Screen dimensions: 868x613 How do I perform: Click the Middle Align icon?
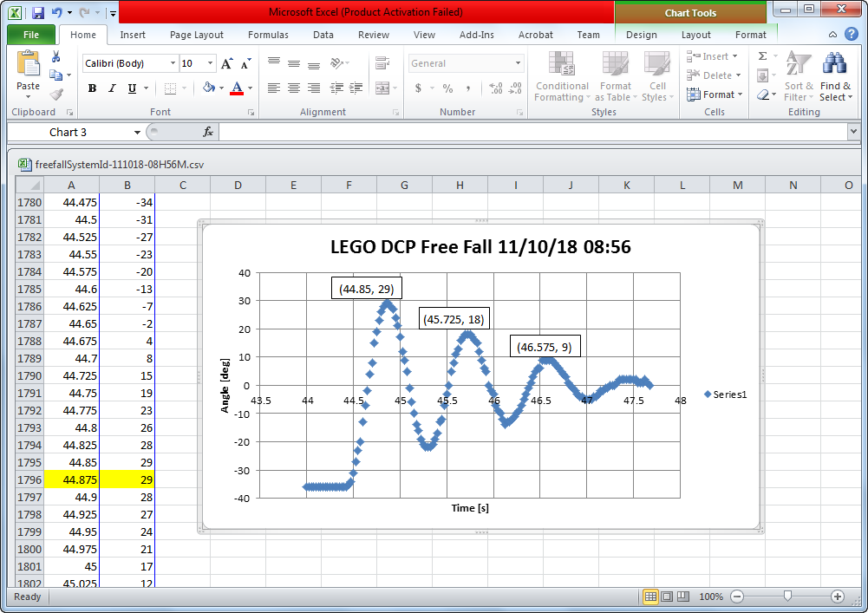[294, 62]
